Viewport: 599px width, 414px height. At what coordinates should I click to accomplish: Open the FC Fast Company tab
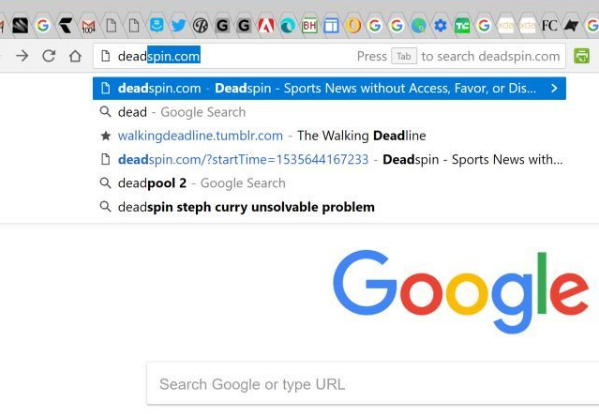[x=549, y=26]
